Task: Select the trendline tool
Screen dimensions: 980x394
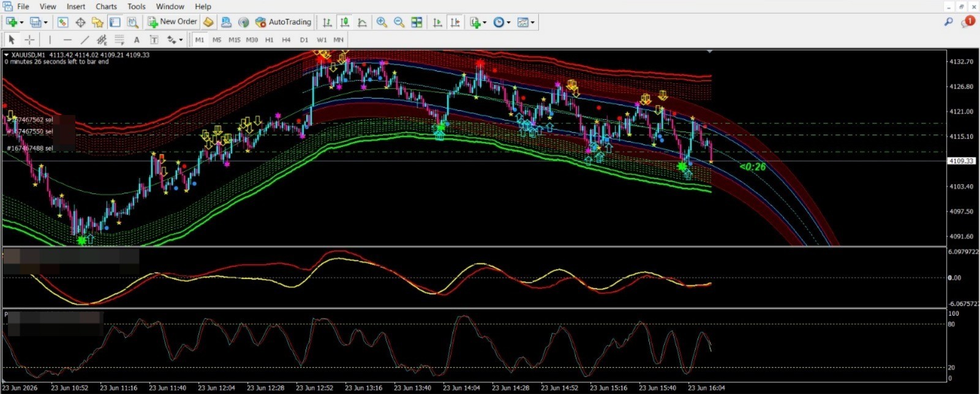Action: coord(85,40)
